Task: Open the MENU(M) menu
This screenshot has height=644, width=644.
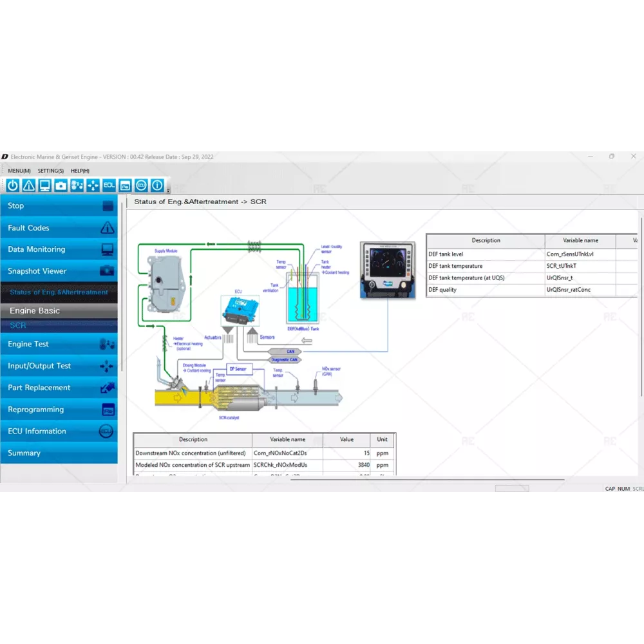Action: (19, 171)
